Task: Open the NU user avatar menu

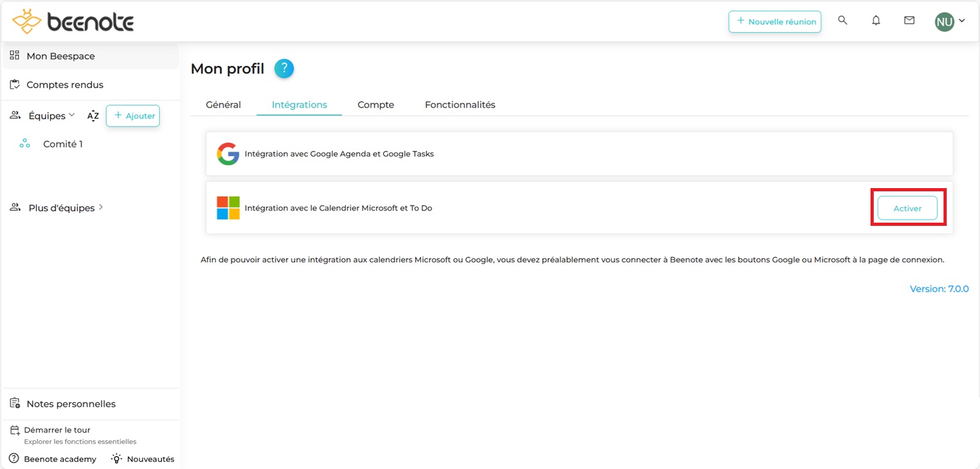Action: click(x=949, y=22)
